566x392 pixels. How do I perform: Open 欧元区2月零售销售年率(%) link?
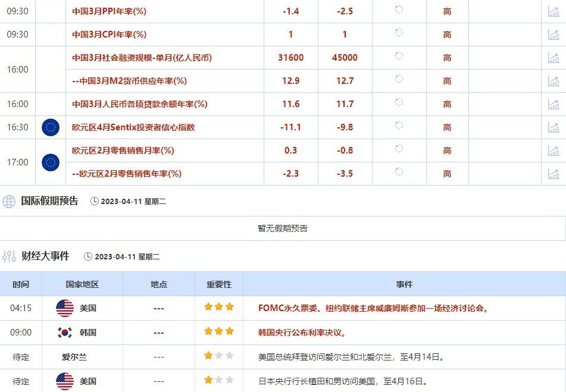click(x=126, y=174)
